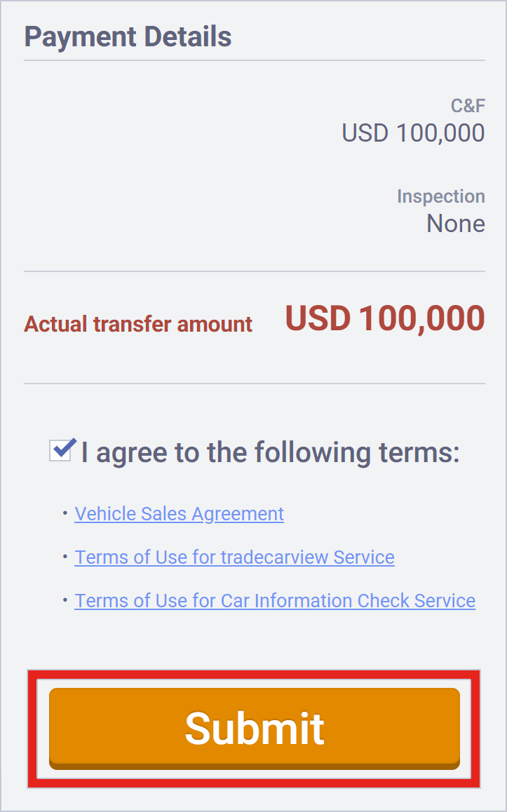Click the USD 100,000 C&F amount
Screen dimensions: 507x812
[x=412, y=133]
